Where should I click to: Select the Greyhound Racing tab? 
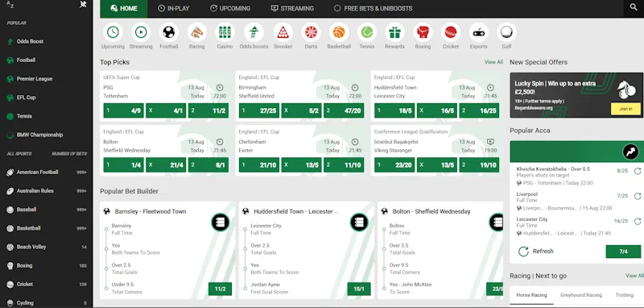(x=580, y=295)
